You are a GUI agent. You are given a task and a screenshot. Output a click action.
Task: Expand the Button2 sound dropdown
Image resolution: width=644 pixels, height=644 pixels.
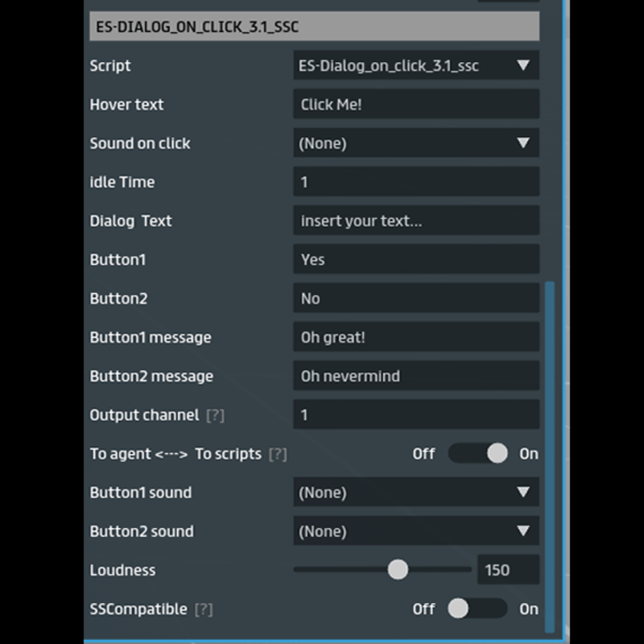415,531
